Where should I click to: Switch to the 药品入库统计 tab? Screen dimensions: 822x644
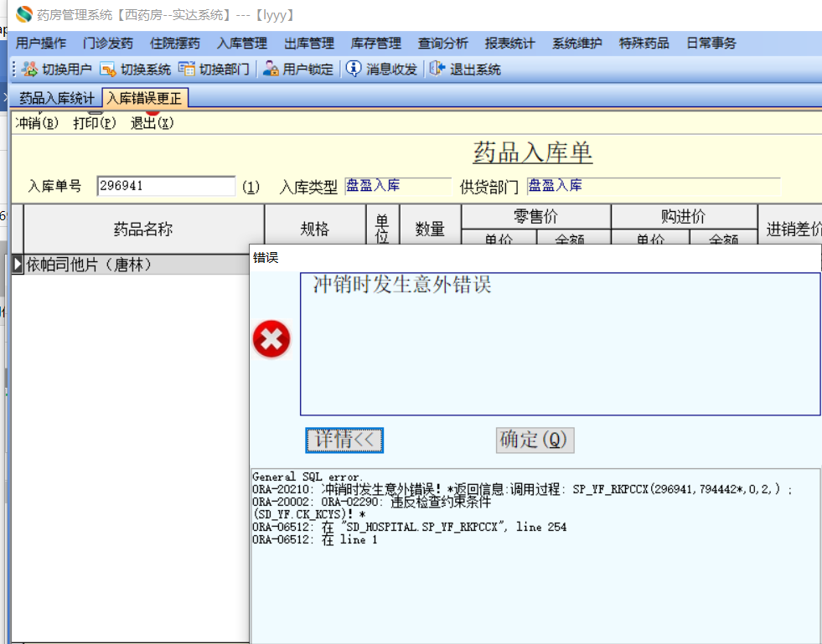coord(57,98)
